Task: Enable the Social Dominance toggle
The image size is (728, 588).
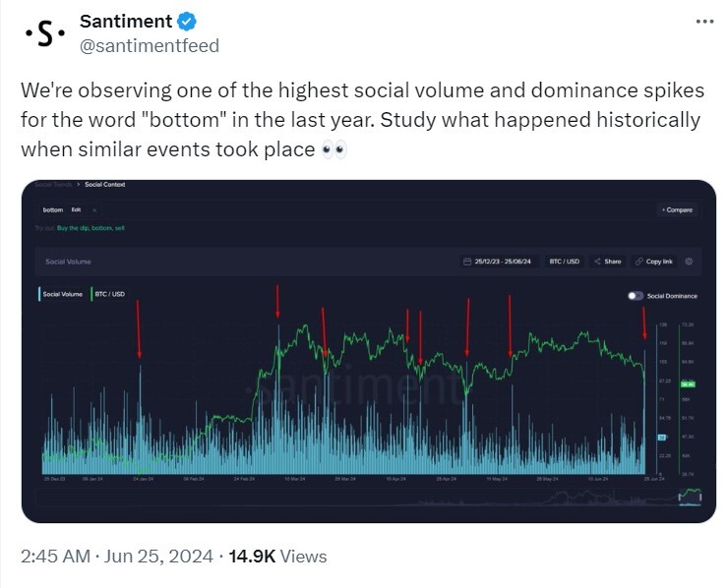Action: coord(636,296)
